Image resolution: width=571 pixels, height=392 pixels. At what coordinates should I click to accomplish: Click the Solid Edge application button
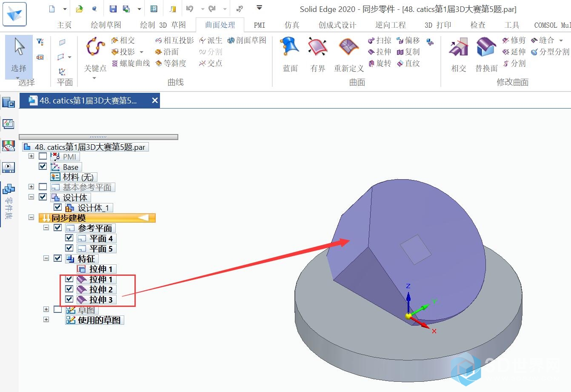click(x=14, y=14)
